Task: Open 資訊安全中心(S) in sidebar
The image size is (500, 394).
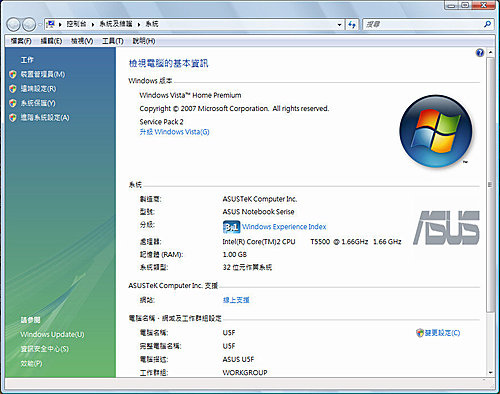Action: [x=45, y=349]
